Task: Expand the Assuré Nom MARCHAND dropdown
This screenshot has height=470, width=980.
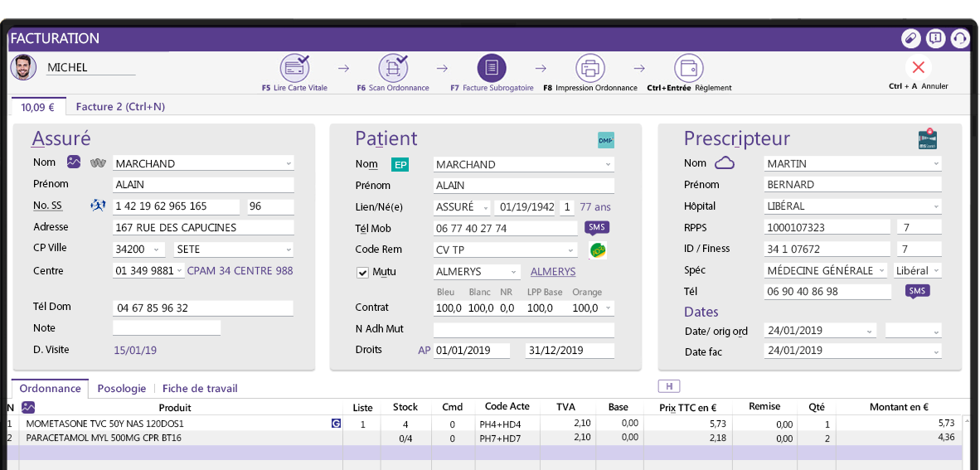Action: click(x=289, y=163)
